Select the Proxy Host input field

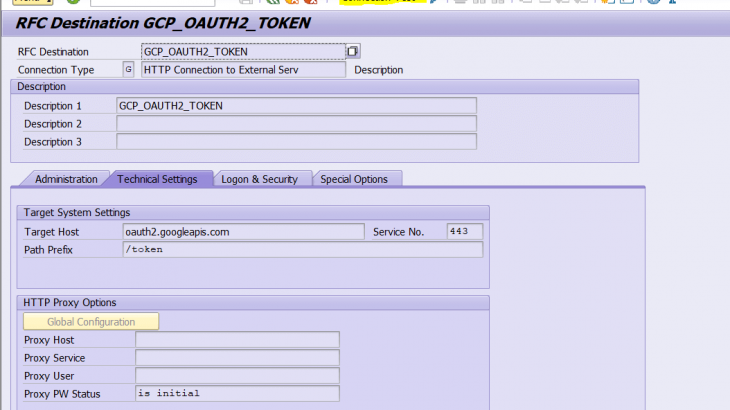coord(237,340)
